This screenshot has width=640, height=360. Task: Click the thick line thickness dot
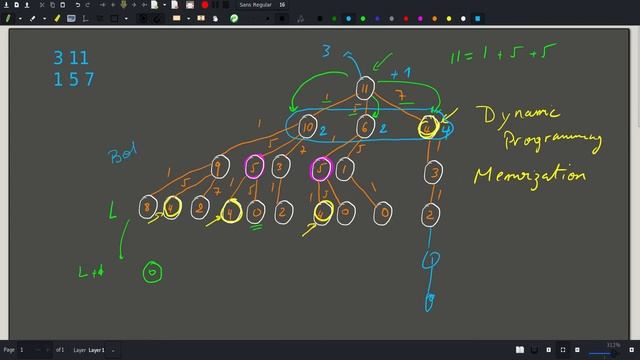click(x=282, y=19)
